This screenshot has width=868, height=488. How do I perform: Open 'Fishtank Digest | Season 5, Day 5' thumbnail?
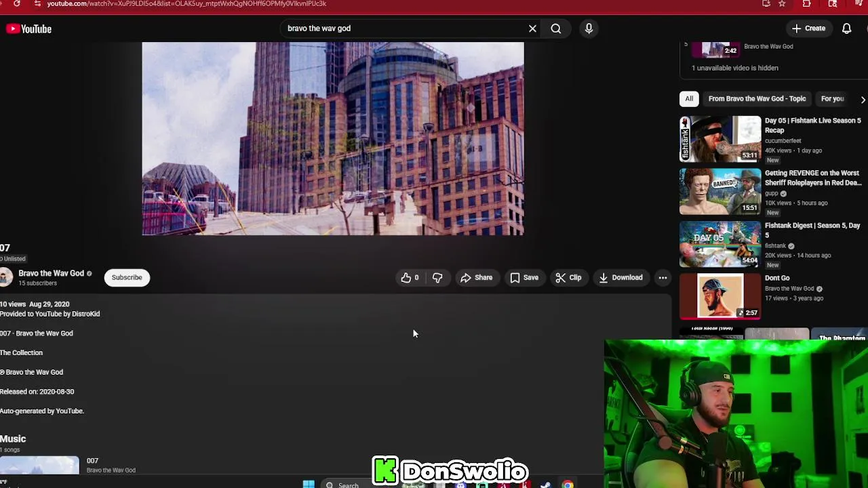(720, 244)
